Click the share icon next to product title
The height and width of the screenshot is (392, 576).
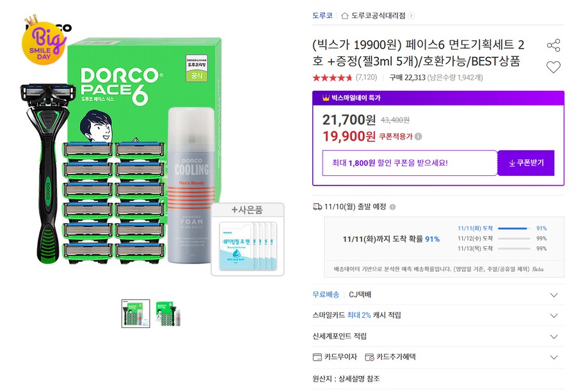coord(553,45)
